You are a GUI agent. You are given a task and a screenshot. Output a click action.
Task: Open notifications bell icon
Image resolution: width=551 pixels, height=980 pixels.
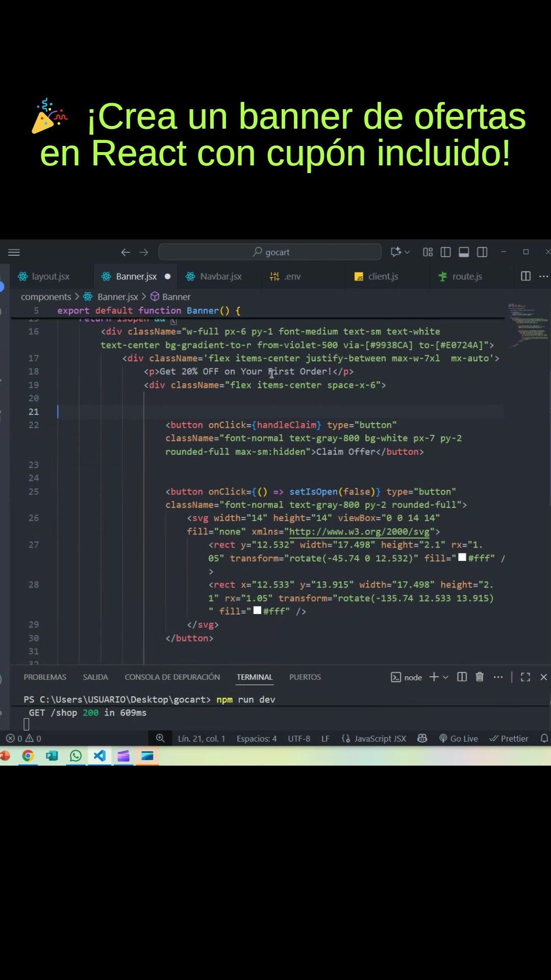(544, 738)
